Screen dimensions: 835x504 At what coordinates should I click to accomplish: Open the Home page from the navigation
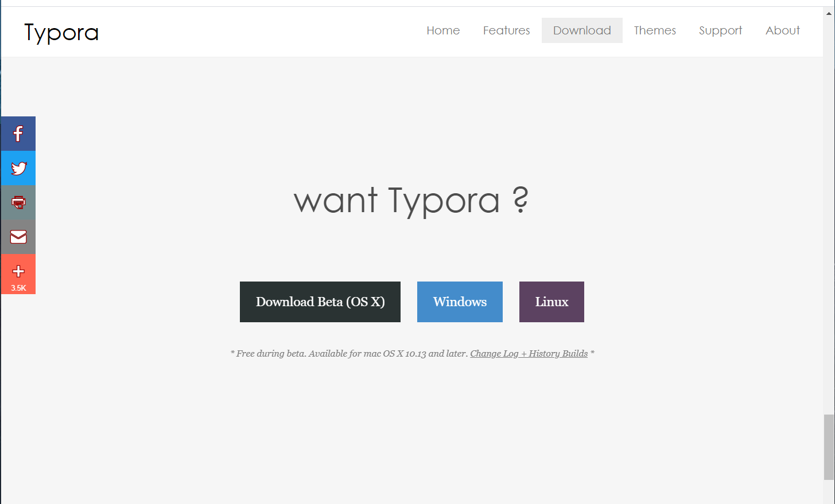pos(442,30)
